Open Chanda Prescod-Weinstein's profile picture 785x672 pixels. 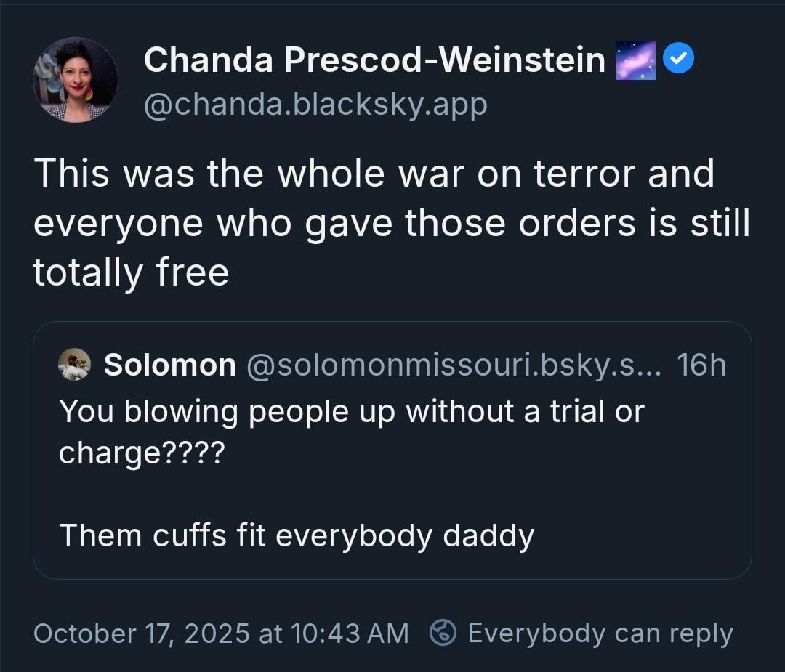coord(76,80)
